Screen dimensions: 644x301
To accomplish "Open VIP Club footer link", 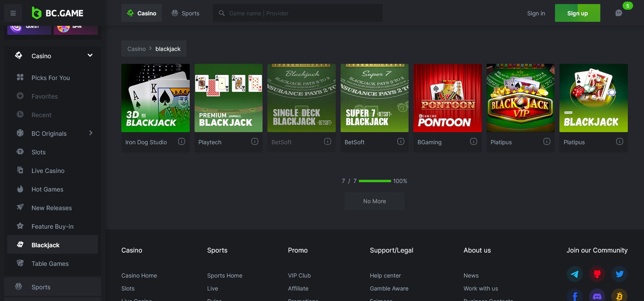I will 299,276.
